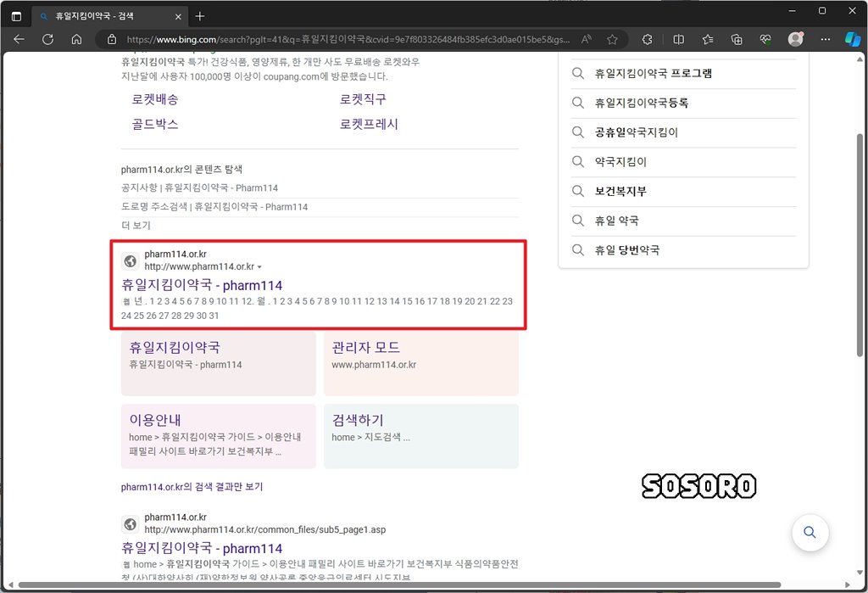Open 로켓직구 link
The width and height of the screenshot is (868, 593).
click(363, 99)
